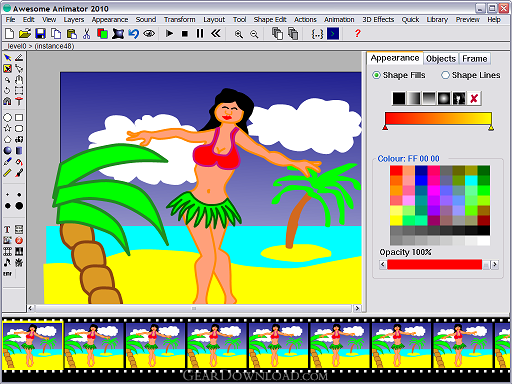Select the second frame thumbnail in filmstrip
This screenshot has width=512, height=384.
(x=94, y=345)
